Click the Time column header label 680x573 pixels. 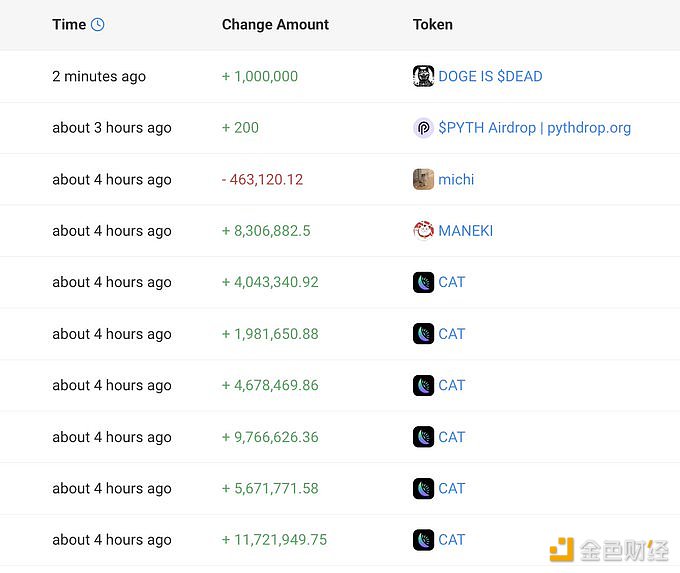(x=69, y=25)
